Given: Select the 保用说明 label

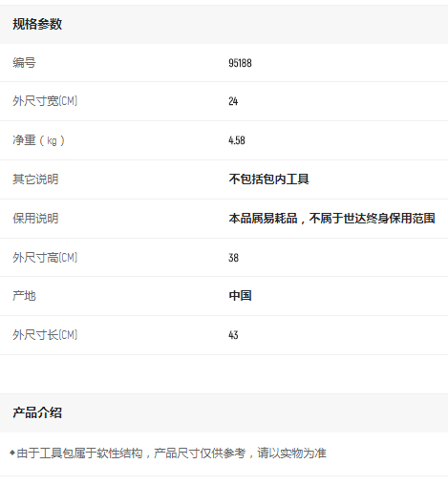Looking at the screenshot, I should (35, 219).
